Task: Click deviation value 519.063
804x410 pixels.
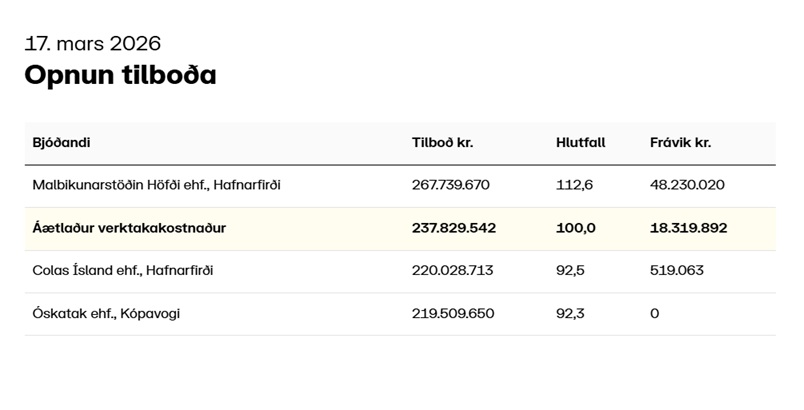Action: pyautogui.click(x=675, y=270)
